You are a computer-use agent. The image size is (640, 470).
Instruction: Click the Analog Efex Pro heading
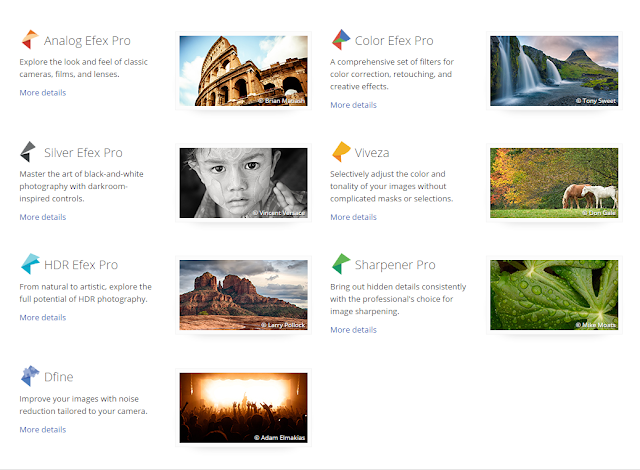(87, 41)
